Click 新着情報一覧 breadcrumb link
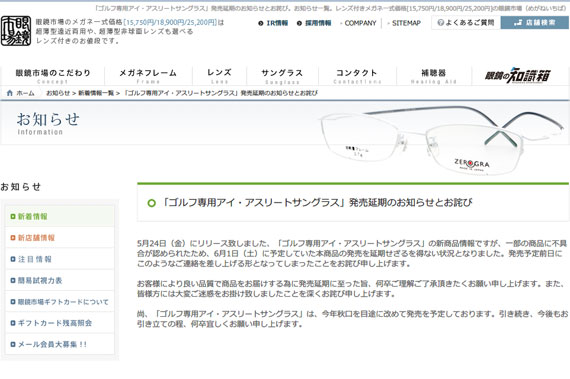 click(96, 93)
